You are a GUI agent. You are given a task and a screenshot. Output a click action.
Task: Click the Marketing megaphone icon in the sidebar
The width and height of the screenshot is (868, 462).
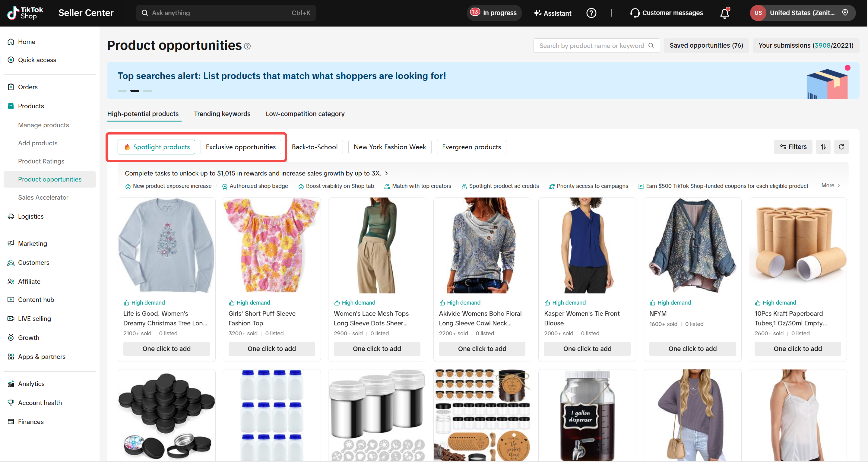pos(11,243)
